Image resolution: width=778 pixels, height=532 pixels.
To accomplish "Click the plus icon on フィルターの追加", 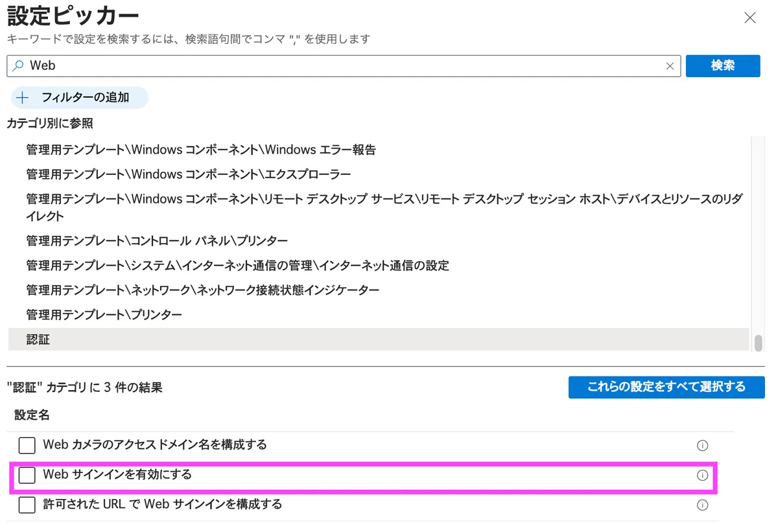I will [x=23, y=98].
